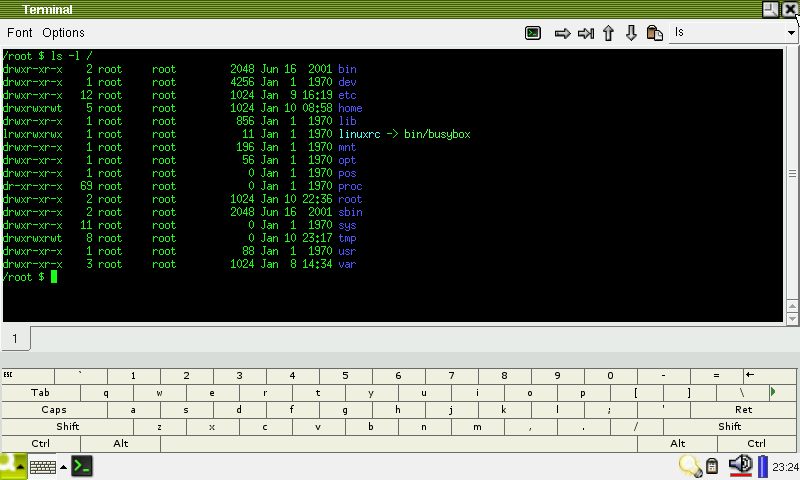Toggle the Ctrl key beside left Alt
The width and height of the screenshot is (800, 480).
coord(41,444)
